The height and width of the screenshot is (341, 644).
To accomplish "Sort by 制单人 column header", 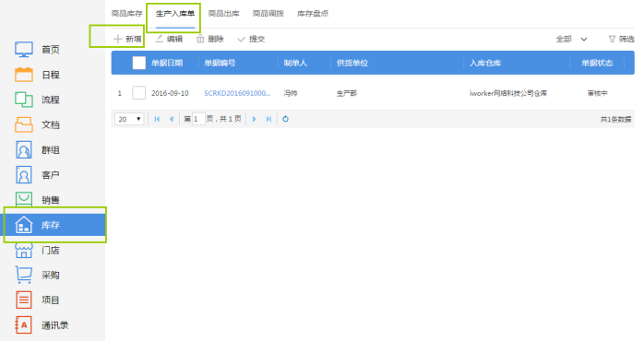I will (x=295, y=63).
